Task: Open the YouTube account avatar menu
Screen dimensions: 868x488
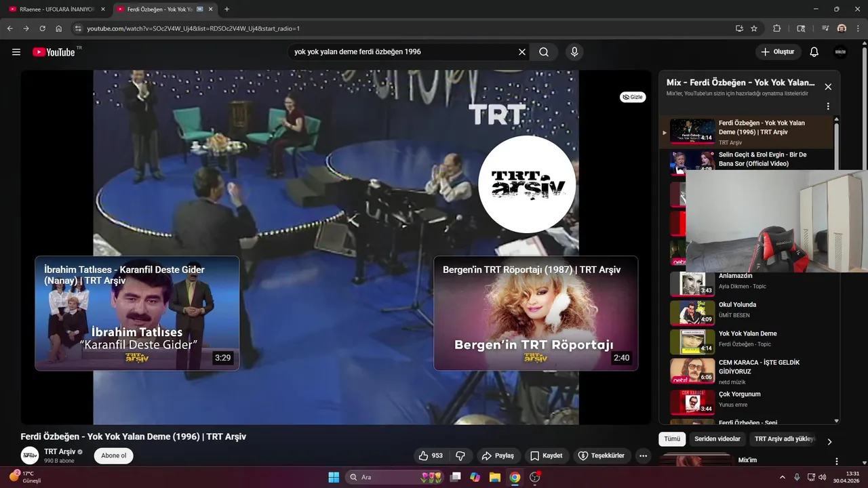Action: [841, 52]
